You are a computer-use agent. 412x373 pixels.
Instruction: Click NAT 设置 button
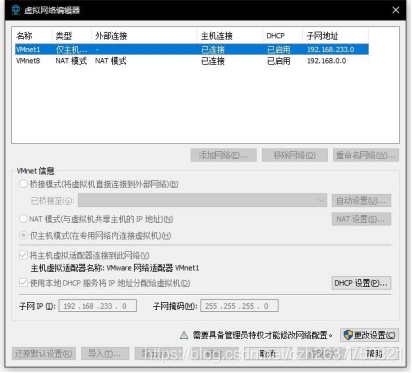[x=361, y=219]
